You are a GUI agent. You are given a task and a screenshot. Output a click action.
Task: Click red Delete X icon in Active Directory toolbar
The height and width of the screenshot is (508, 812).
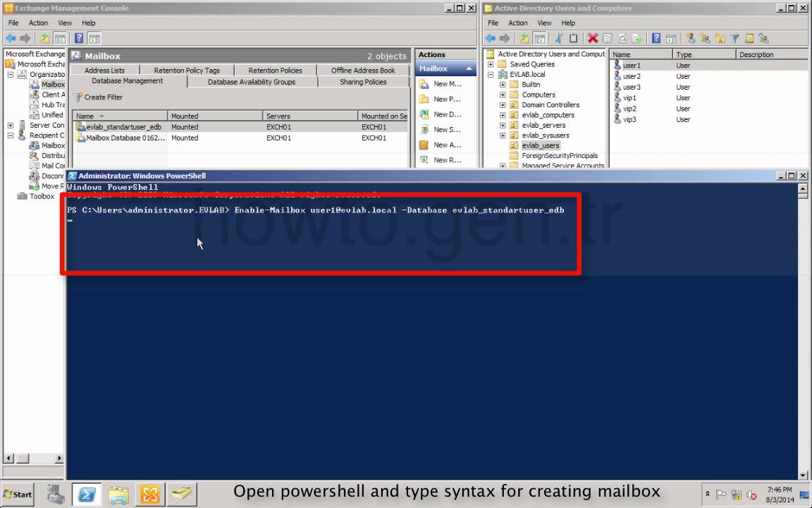click(593, 38)
